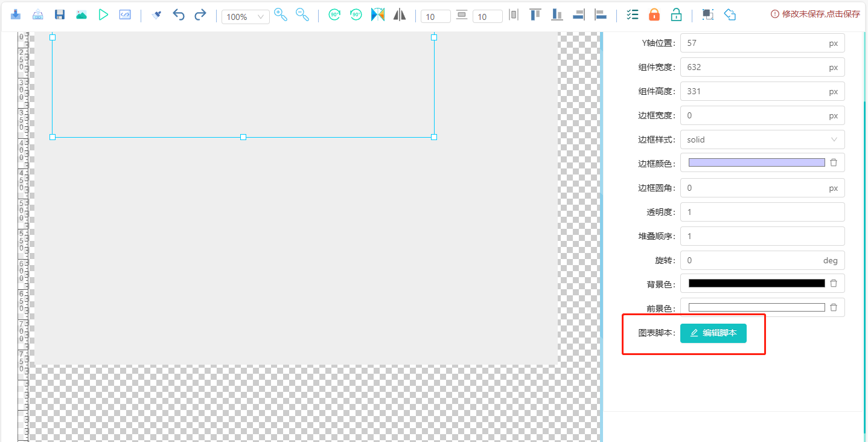Open the code view icon
The image size is (868, 442).
tap(125, 14)
